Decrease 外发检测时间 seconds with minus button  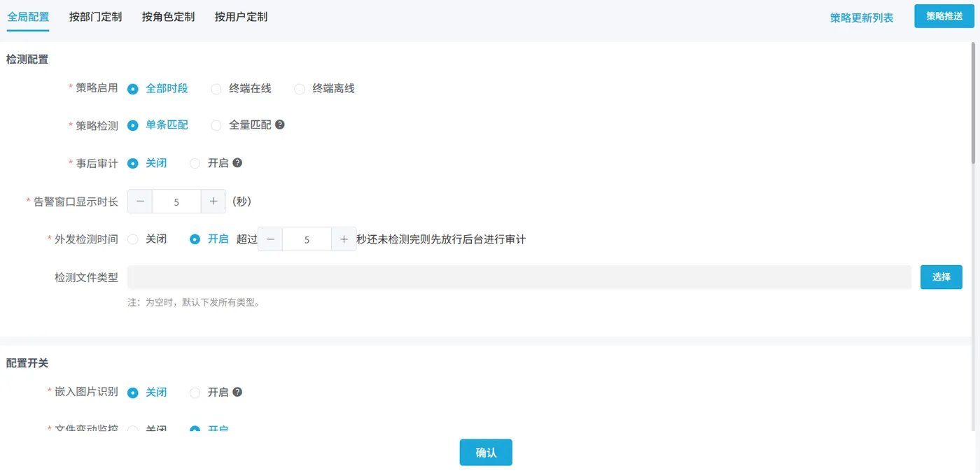pos(270,239)
